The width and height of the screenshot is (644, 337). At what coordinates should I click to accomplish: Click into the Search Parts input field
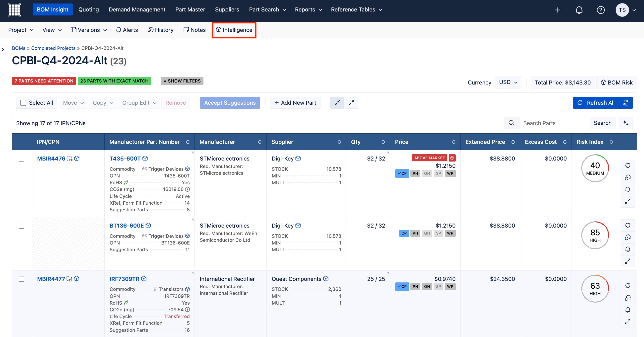554,123
